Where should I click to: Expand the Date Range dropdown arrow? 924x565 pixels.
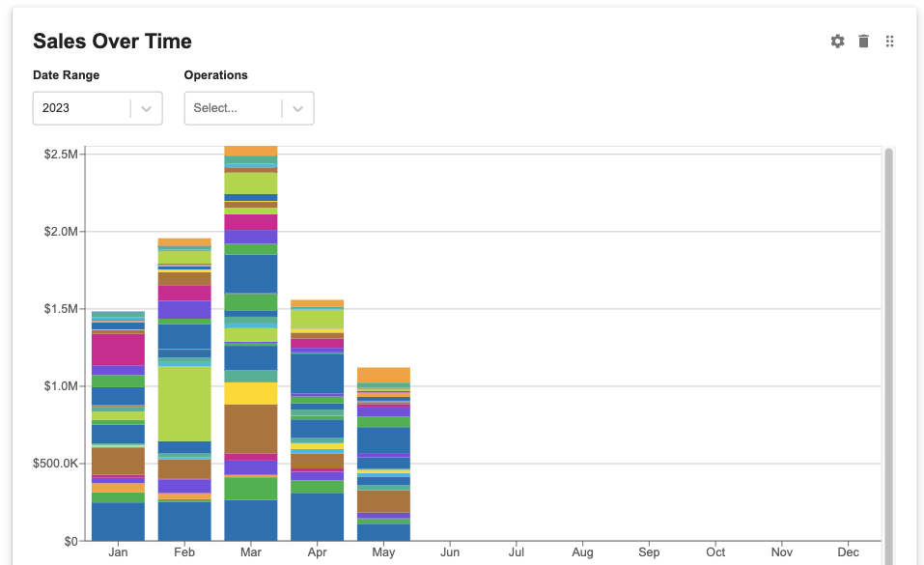147,108
